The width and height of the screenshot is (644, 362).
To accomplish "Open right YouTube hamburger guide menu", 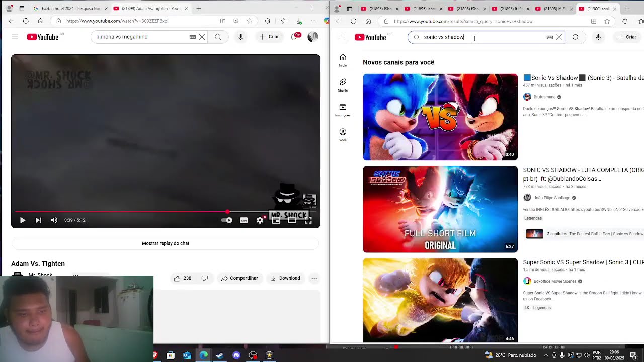I will (x=343, y=37).
